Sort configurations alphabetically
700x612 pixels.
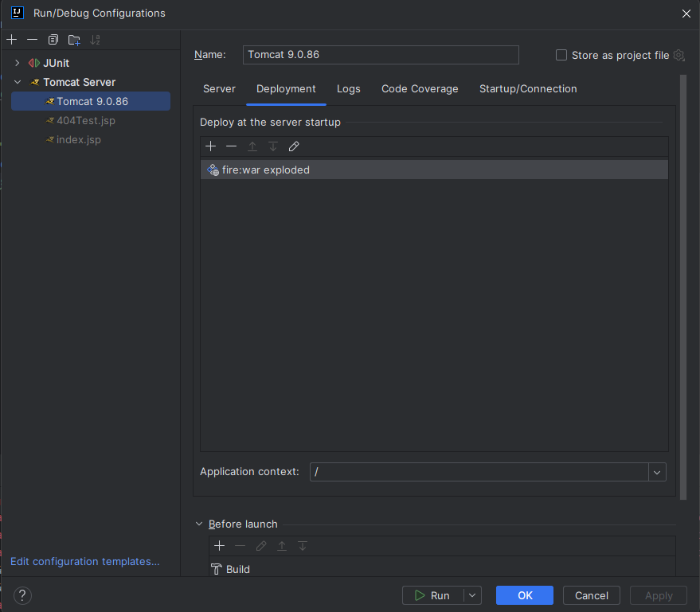tap(95, 40)
